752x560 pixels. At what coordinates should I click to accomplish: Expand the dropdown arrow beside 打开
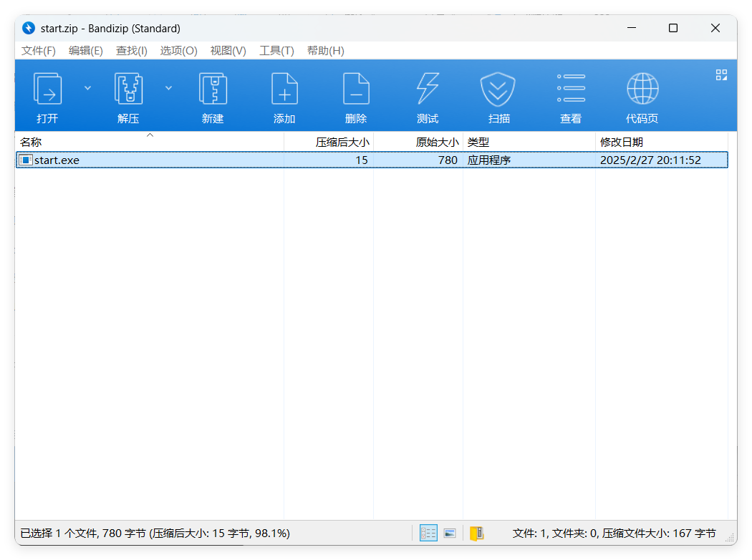point(88,88)
